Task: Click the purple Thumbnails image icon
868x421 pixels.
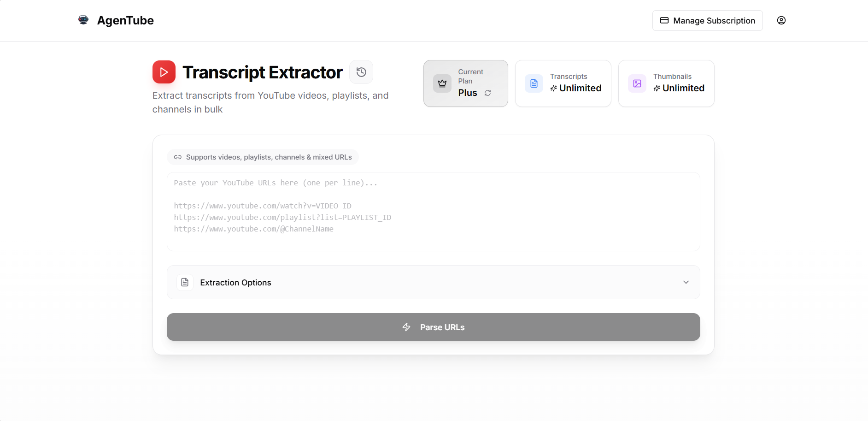Action: coord(637,83)
